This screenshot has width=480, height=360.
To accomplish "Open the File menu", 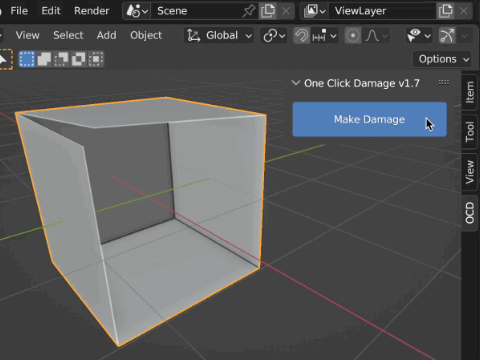I will (x=19, y=11).
